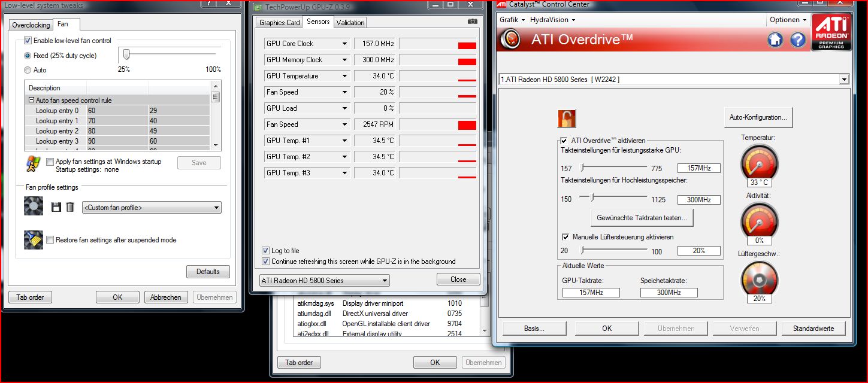Viewport: 868px width, 383px height.
Task: Open GPU Load sensor dropdown
Action: [344, 108]
